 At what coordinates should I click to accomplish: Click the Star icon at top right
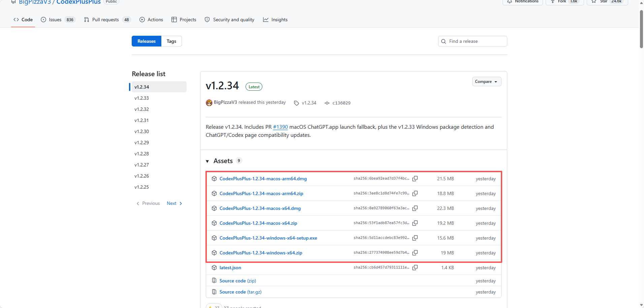coord(594,1)
